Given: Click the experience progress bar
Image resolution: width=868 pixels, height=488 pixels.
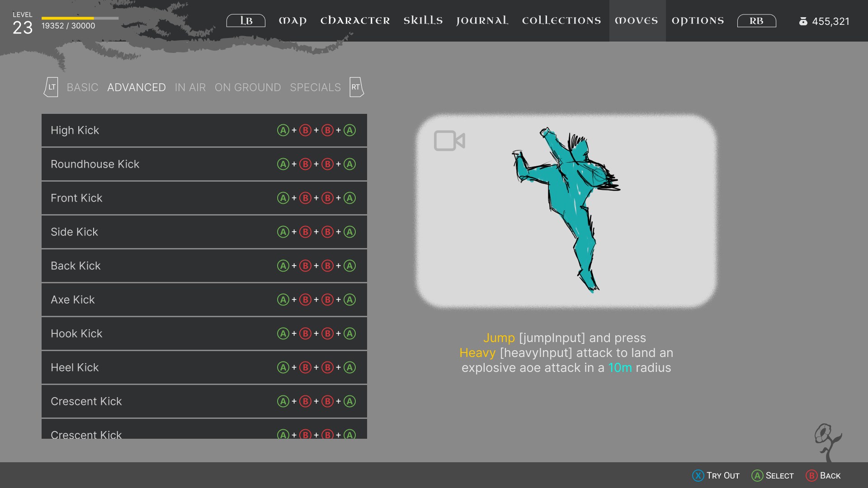Looking at the screenshot, I should click(x=80, y=18).
